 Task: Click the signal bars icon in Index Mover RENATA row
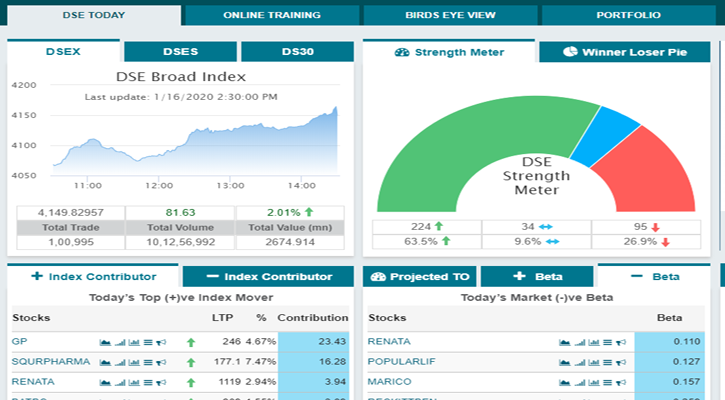(x=120, y=382)
